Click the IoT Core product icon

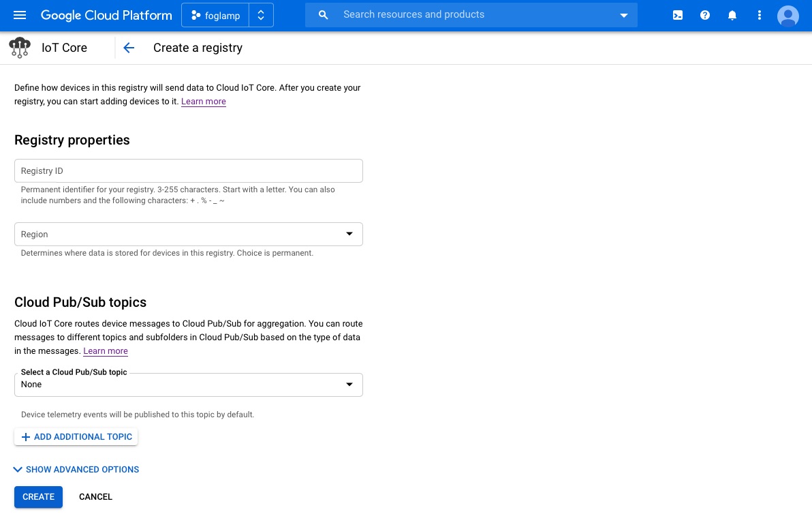[20, 48]
